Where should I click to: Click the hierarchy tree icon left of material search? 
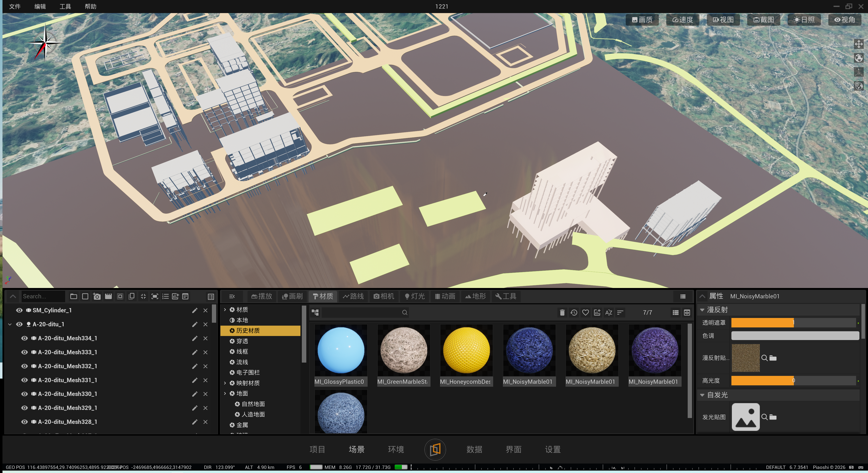[x=315, y=313]
